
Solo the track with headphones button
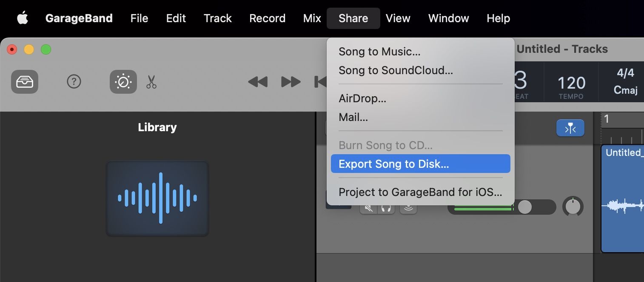click(386, 208)
